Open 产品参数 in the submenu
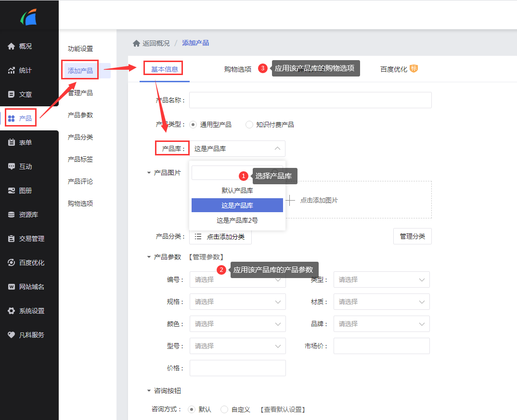Screen dimensions: 517x420 80,115
